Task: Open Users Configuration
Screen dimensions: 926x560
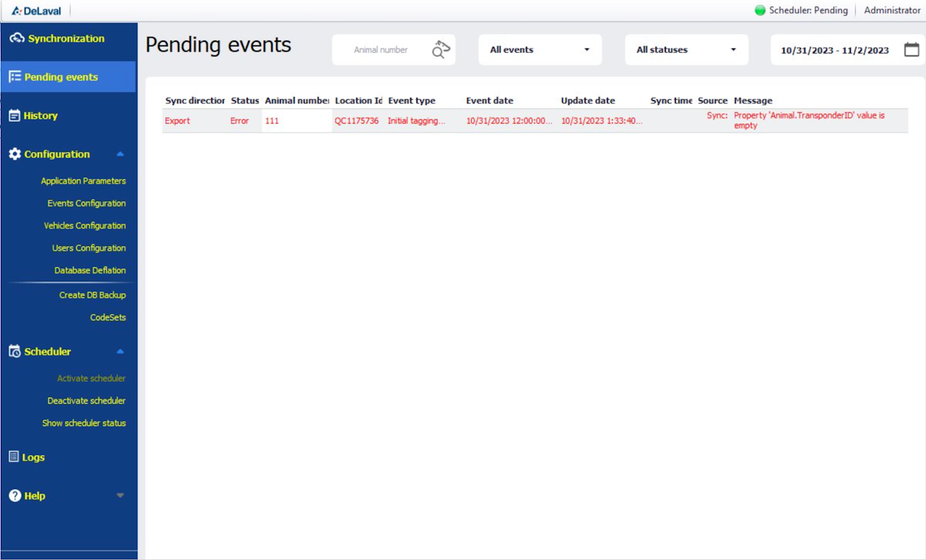Action: [89, 248]
